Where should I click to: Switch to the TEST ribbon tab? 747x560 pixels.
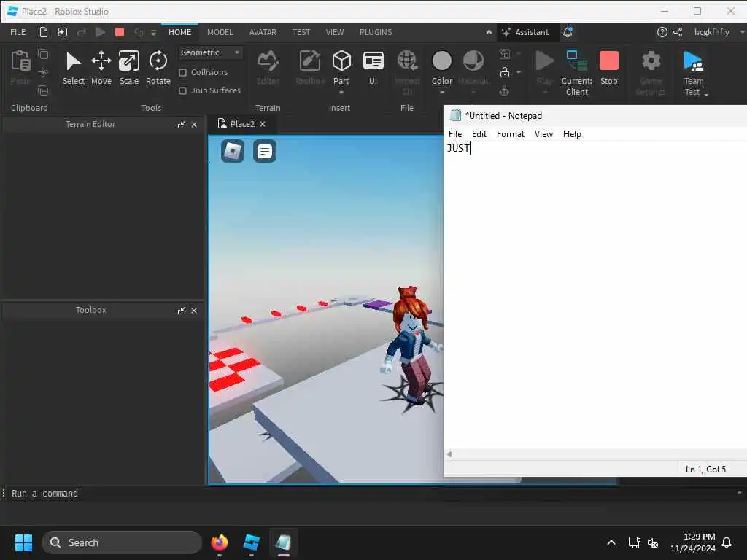pos(301,32)
